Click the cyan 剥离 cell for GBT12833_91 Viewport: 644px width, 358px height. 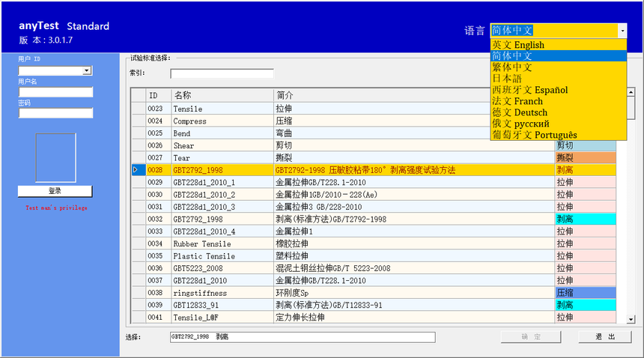(x=585, y=305)
